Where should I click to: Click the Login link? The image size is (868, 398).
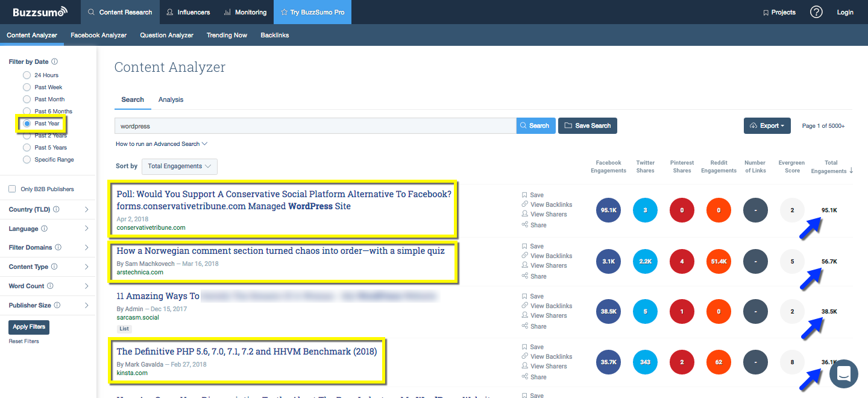(x=845, y=12)
